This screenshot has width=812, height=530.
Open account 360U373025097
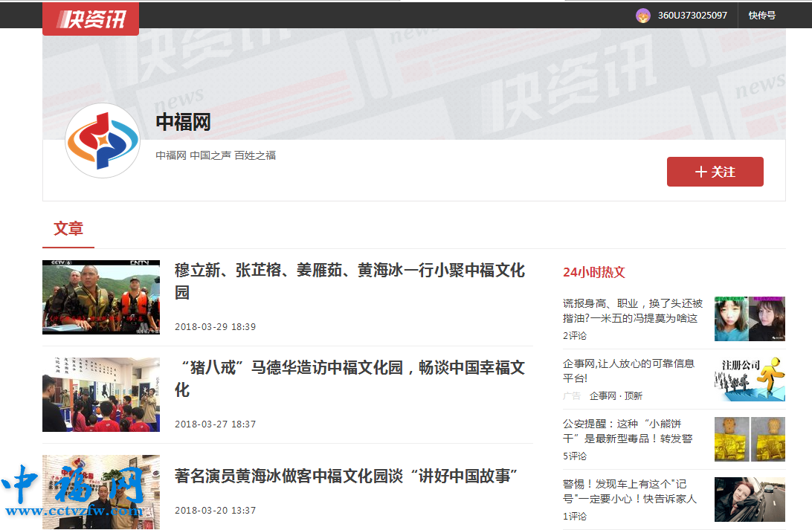pos(692,16)
